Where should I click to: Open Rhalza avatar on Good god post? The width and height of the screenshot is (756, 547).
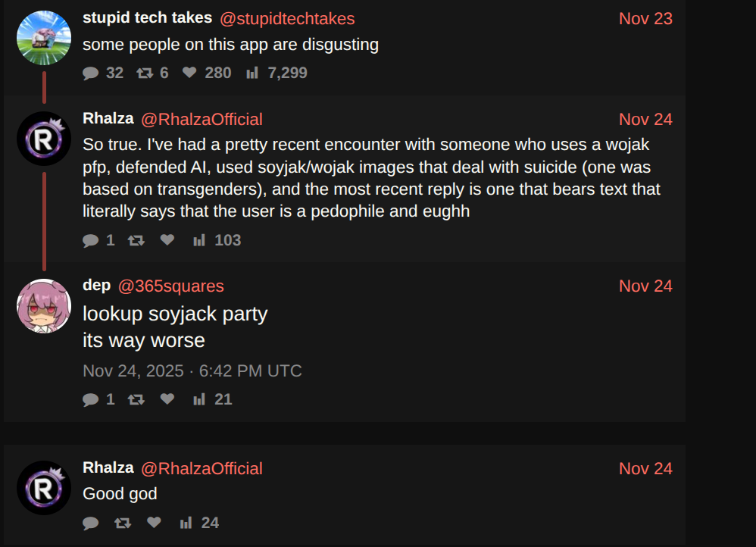tap(44, 488)
